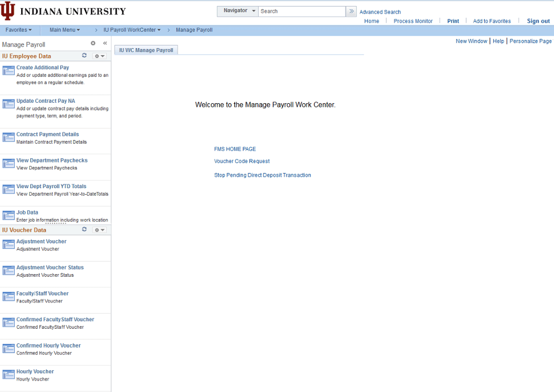The image size is (554, 392).
Task: Click the Indiana University trident logo
Action: click(8, 11)
